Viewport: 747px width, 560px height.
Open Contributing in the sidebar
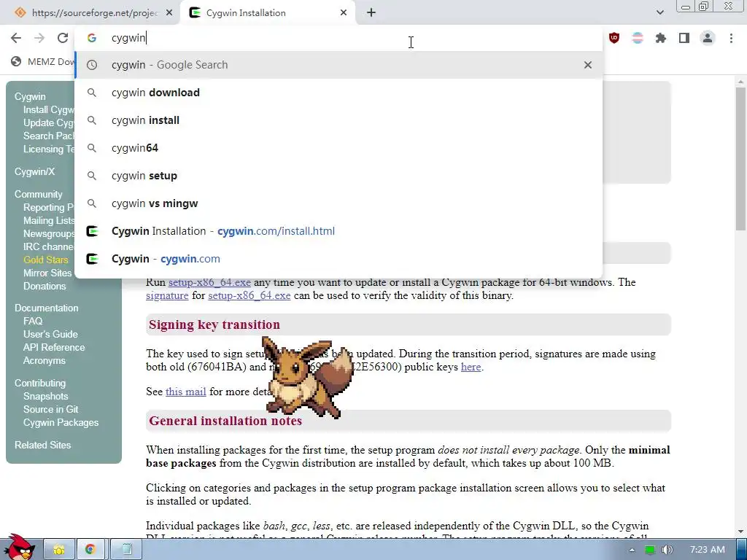click(40, 383)
